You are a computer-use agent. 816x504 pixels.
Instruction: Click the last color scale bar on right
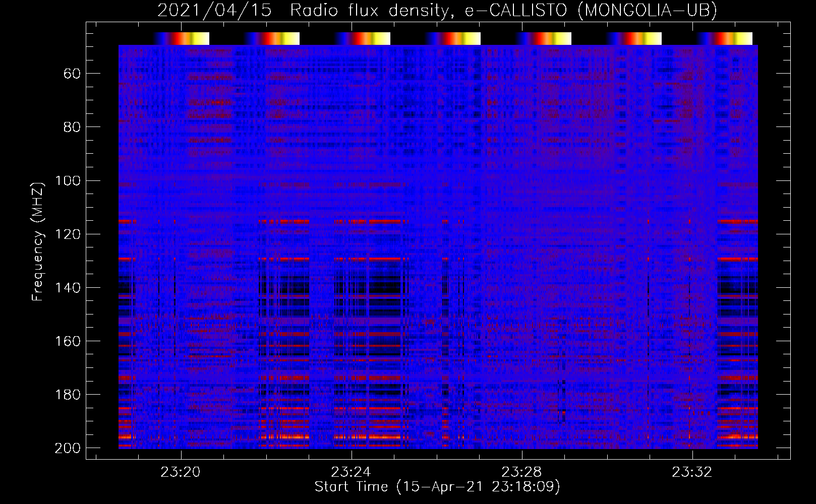tap(725, 38)
